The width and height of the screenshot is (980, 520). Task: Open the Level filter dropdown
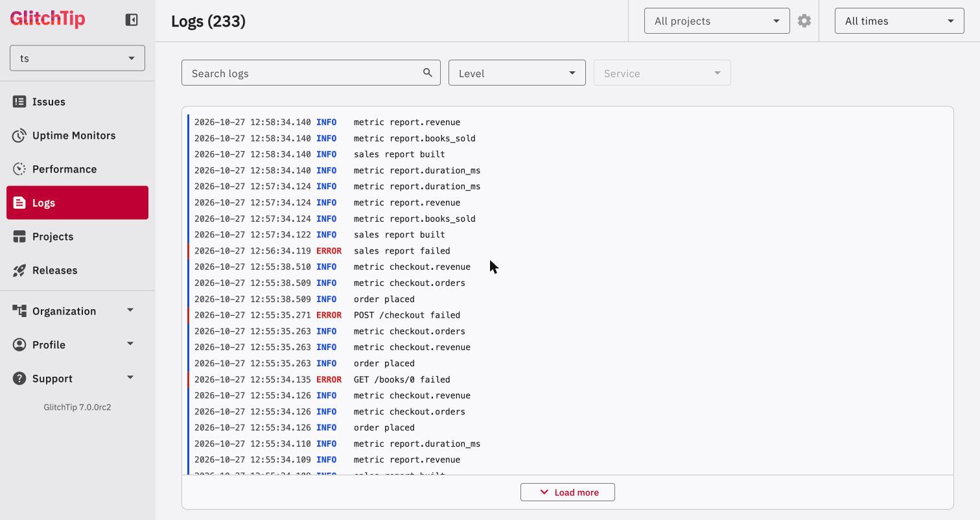517,73
